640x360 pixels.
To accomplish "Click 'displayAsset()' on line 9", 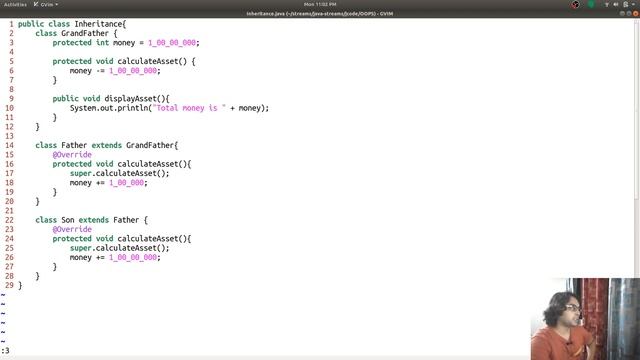I will (x=135, y=99).
